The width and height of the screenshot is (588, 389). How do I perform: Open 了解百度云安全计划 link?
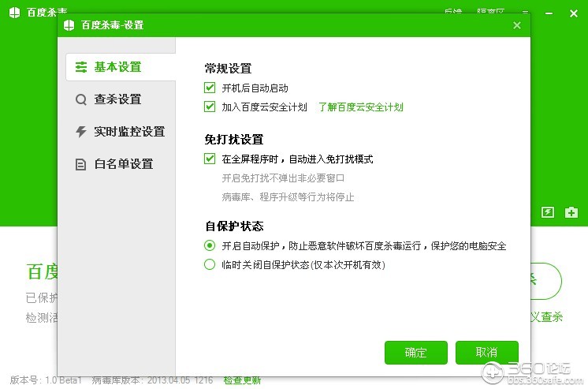pyautogui.click(x=360, y=107)
